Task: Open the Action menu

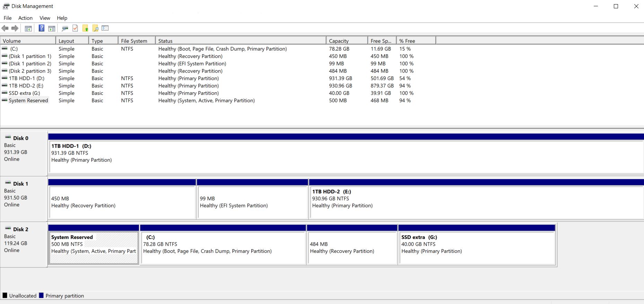Action: pyautogui.click(x=25, y=18)
